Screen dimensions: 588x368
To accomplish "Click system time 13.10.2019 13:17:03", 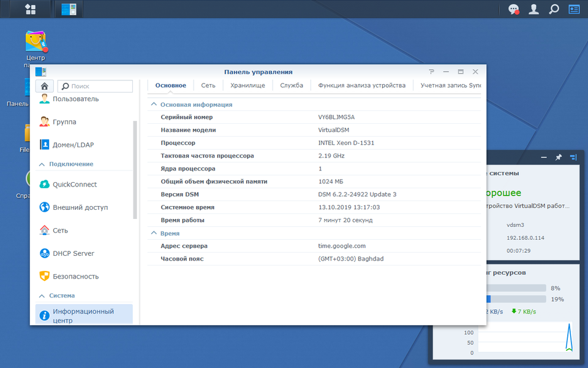I will point(349,207).
